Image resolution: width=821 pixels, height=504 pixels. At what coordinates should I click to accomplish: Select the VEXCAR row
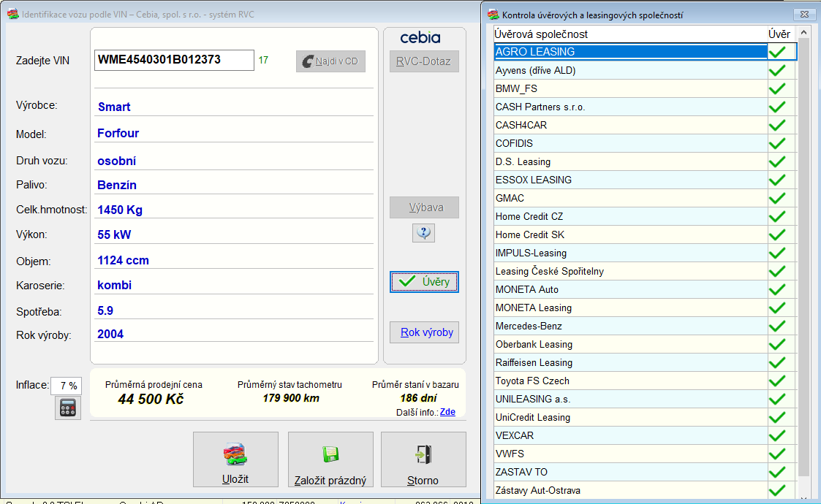click(x=645, y=435)
